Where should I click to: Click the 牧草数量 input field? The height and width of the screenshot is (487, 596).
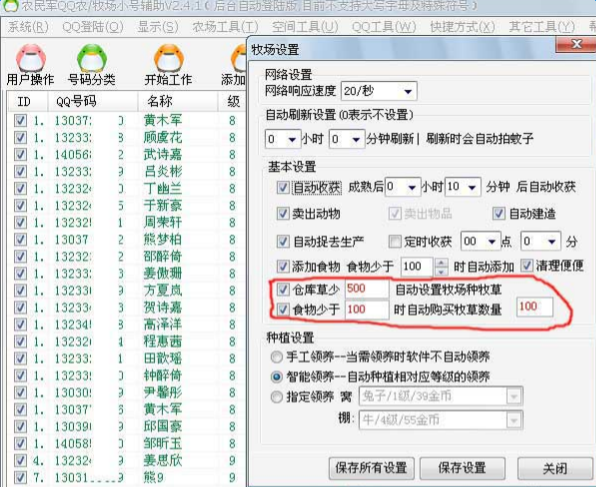534,306
